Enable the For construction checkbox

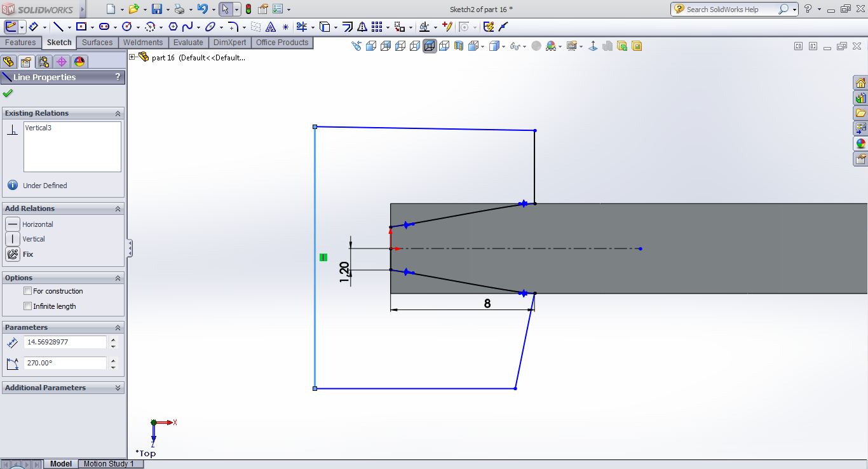(x=27, y=291)
